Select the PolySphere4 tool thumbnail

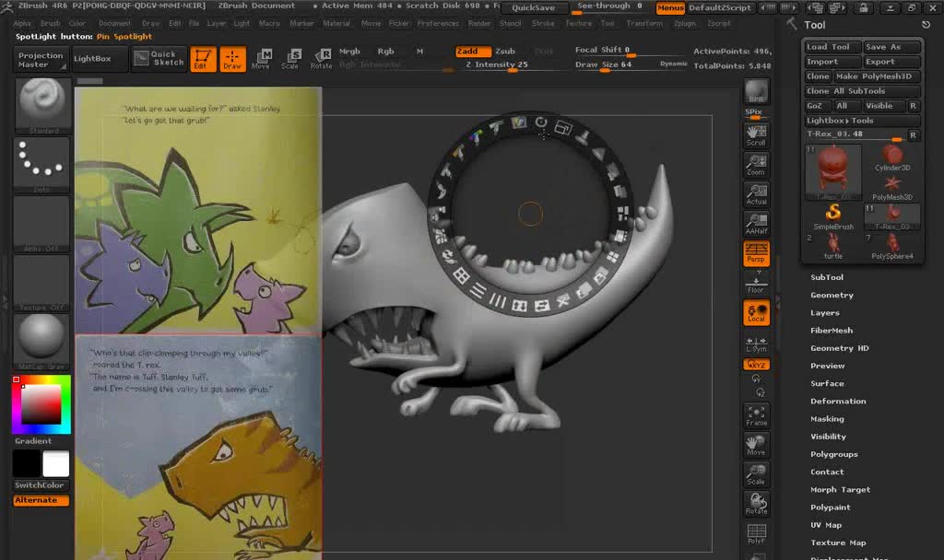click(892, 247)
